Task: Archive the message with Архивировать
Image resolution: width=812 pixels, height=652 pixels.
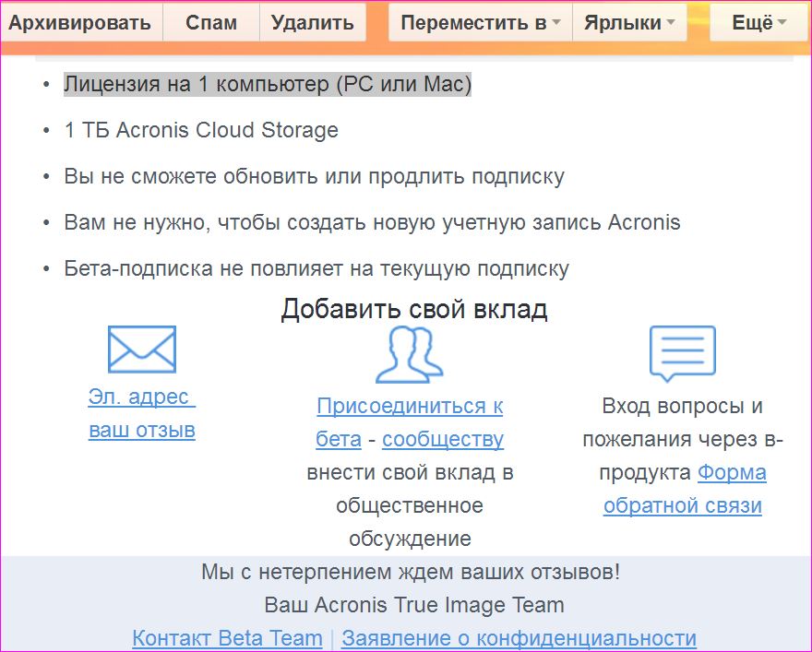Action: [80, 23]
